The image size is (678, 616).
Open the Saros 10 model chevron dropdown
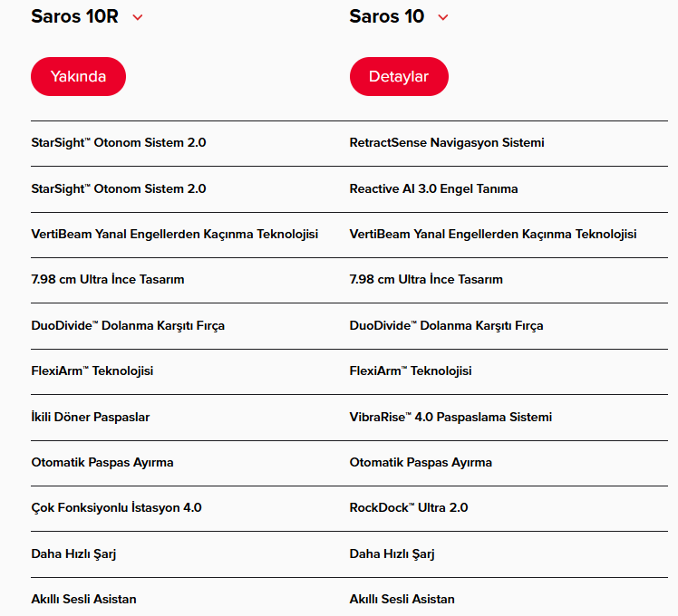click(x=442, y=17)
